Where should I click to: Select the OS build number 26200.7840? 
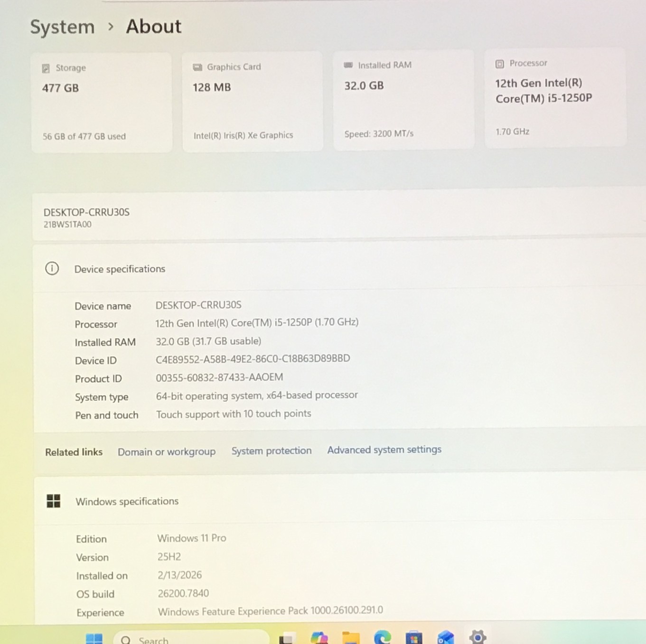[x=183, y=593]
